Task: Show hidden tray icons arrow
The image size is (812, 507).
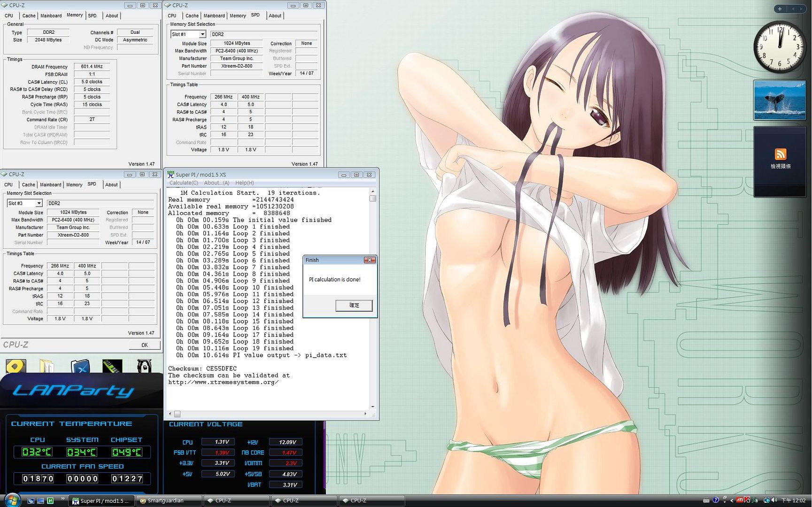Action: [x=732, y=500]
